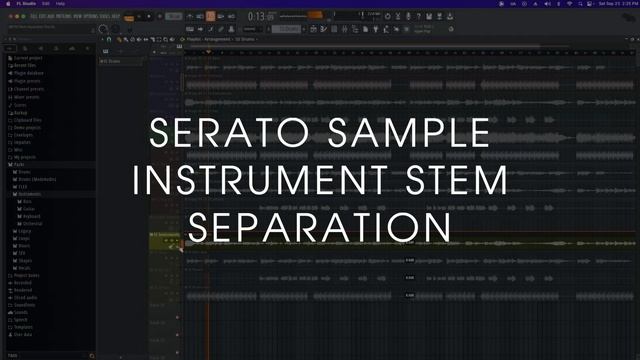Image resolution: width=640 pixels, height=360 pixels.
Task: Open Current project in browser
Action: point(28,58)
